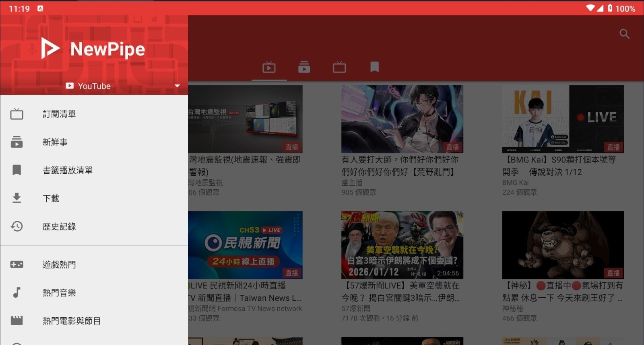
Task: Click the NewPipe title text
Action: click(107, 49)
